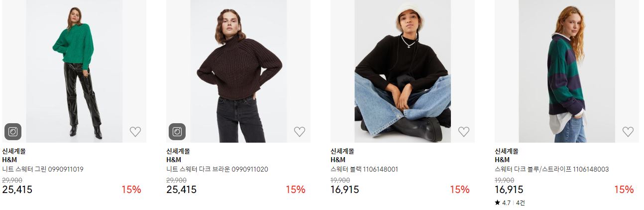The height and width of the screenshot is (210, 644).
Task: View black sweater model image
Action: [x=403, y=71]
